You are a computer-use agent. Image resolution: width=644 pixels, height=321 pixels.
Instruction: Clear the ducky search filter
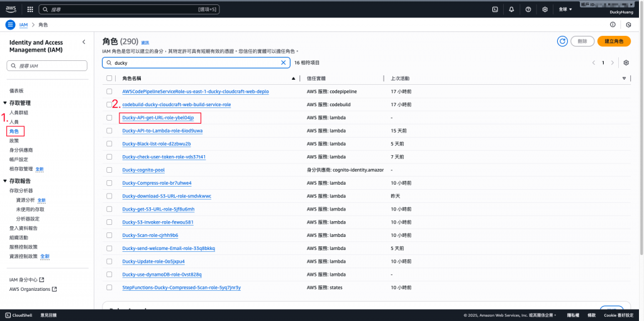tap(283, 63)
